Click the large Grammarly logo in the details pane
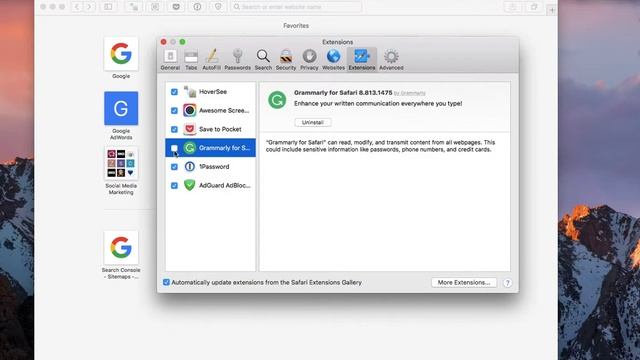Image resolution: width=640 pixels, height=360 pixels. pos(277,100)
